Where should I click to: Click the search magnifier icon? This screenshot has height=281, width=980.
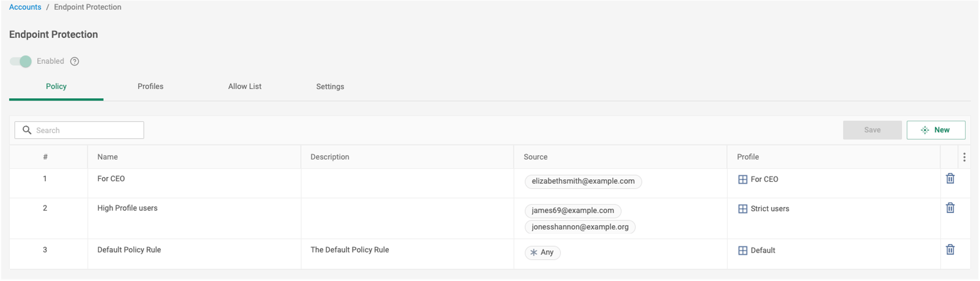[x=27, y=130]
